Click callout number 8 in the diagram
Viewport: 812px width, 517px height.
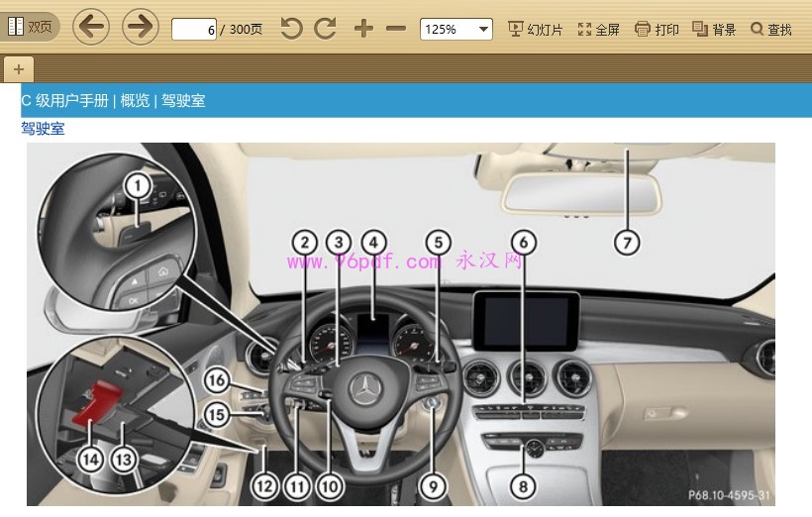tap(523, 485)
